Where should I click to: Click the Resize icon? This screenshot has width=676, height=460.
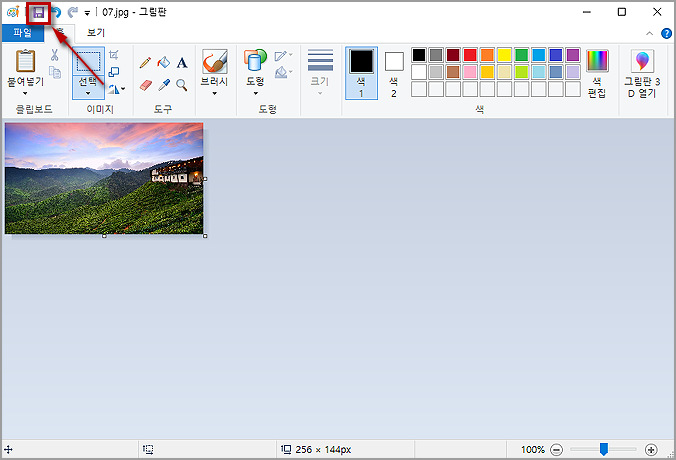click(x=114, y=72)
